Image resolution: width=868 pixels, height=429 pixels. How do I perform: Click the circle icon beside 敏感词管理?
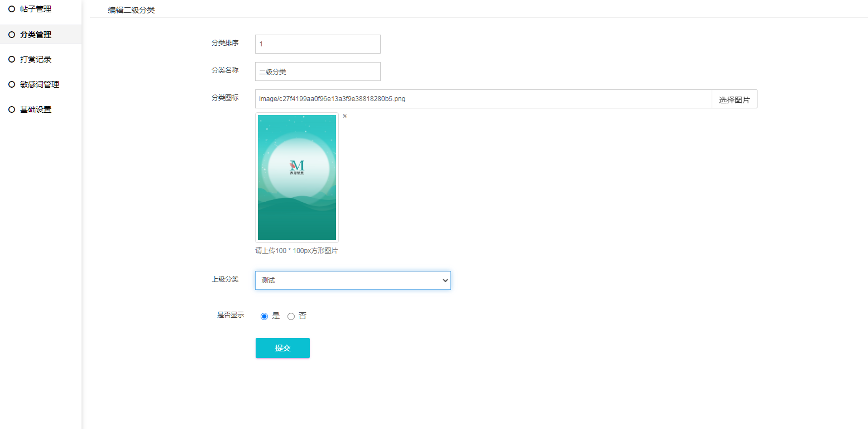point(12,84)
